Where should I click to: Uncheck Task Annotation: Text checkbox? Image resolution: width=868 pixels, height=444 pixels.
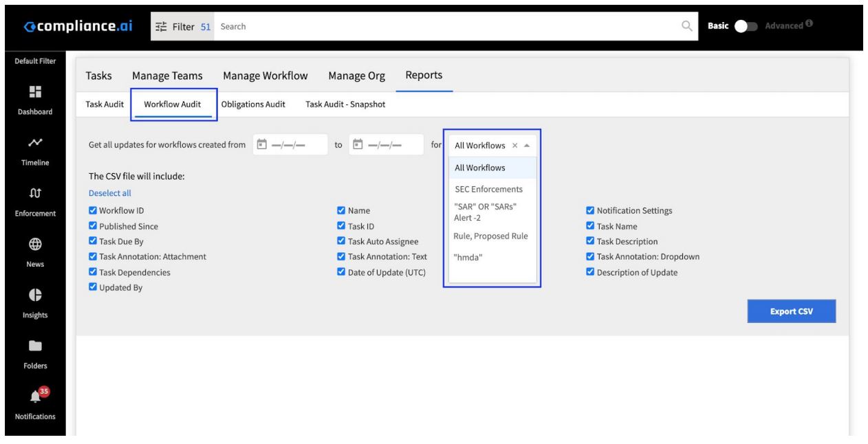pyautogui.click(x=341, y=256)
